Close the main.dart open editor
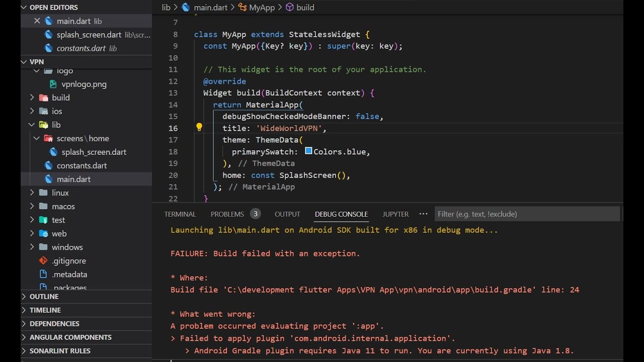The height and width of the screenshot is (362, 644). (x=37, y=21)
